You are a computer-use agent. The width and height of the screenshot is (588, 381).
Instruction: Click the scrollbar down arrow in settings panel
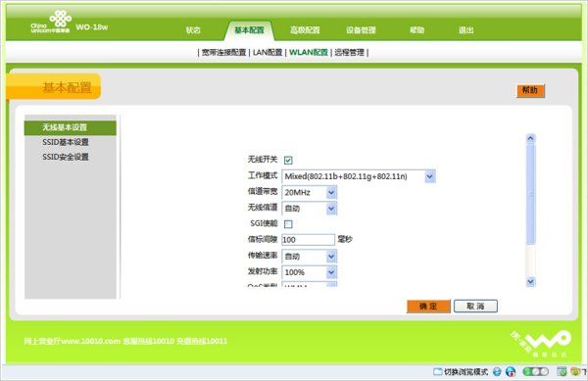pos(530,281)
